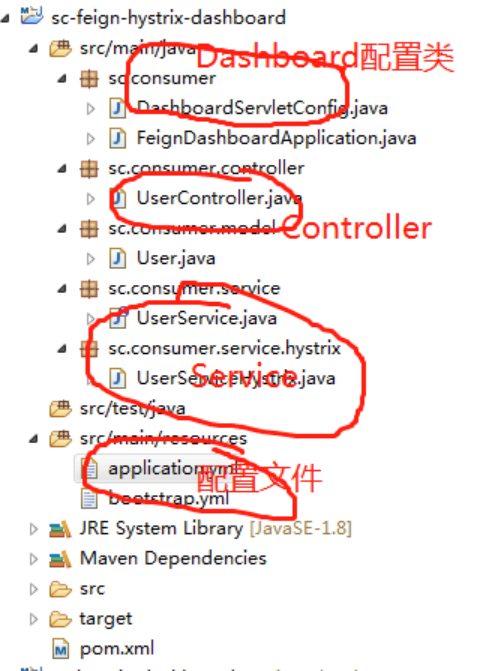Collapse the sc.consumer.model package arrow

[x=62, y=229]
